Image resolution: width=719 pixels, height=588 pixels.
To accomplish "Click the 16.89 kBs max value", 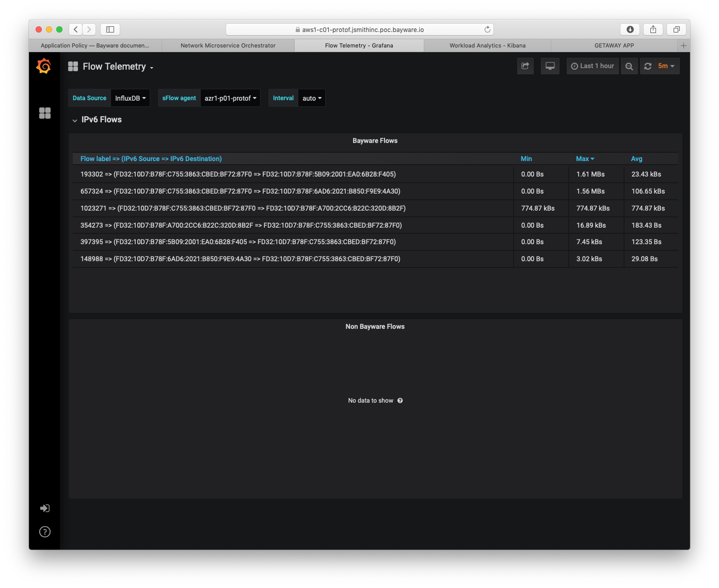I will (591, 226).
